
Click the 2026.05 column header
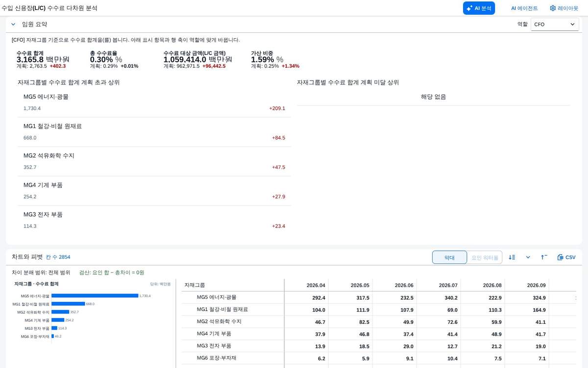pyautogui.click(x=351, y=285)
